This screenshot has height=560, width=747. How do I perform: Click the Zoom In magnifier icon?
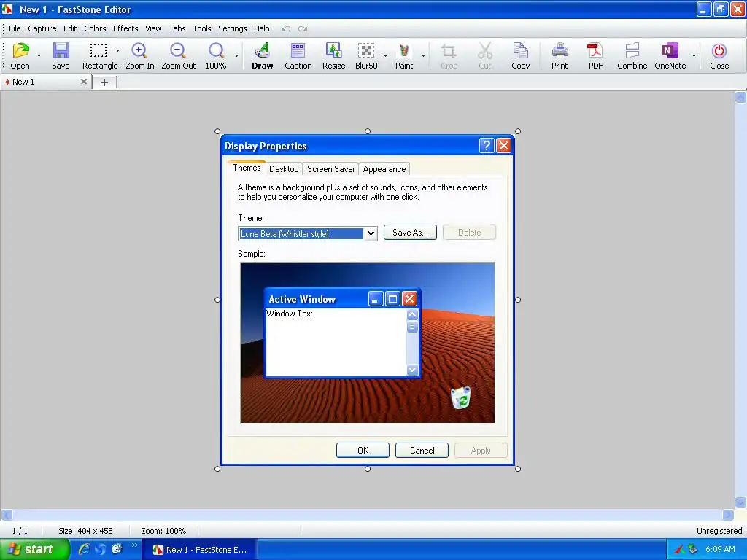139,55
